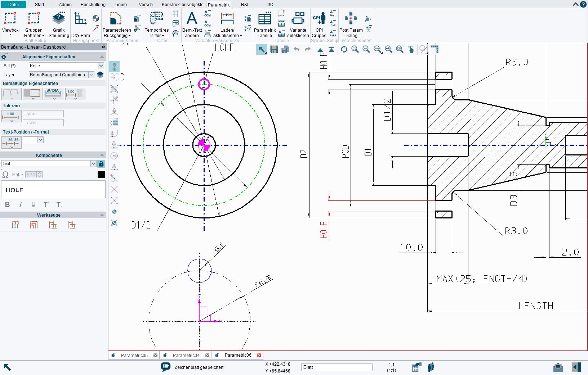Click the black text color swatch
Image resolution: width=588 pixels, height=375 pixels.
101,175
